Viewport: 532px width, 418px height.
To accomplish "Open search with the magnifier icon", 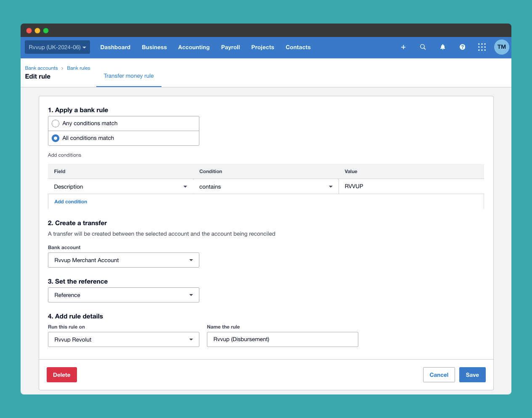I will coord(423,47).
